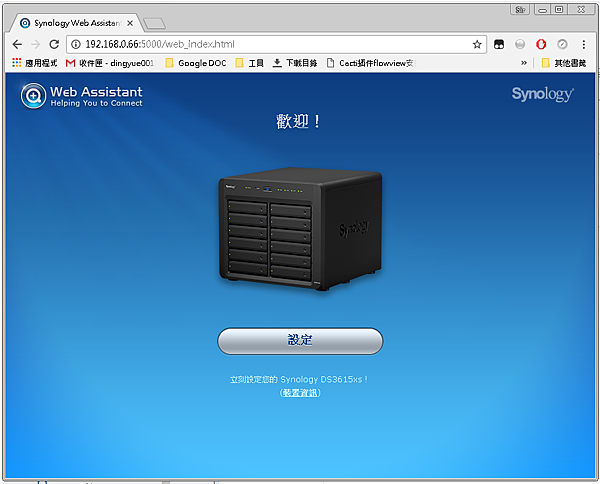Click the gray circular-slash extension icon
This screenshot has width=600, height=484.
click(x=562, y=44)
